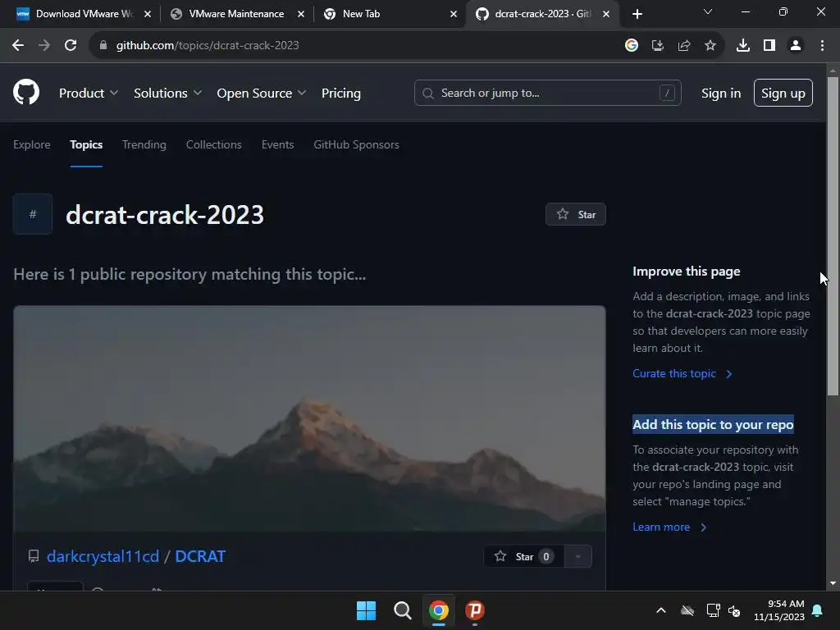Toggle Chrome side panel icon
Screen dimensions: 840x630
pyautogui.click(x=769, y=46)
